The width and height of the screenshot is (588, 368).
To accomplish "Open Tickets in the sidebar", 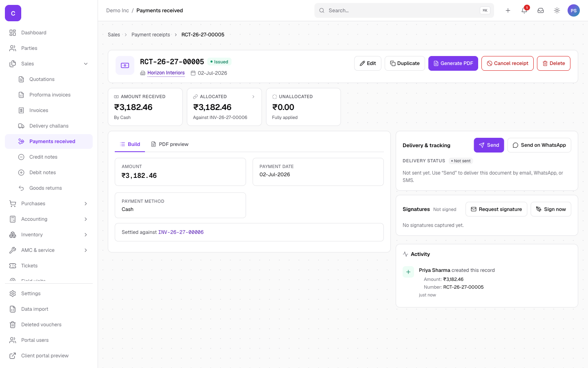I will click(x=49, y=266).
